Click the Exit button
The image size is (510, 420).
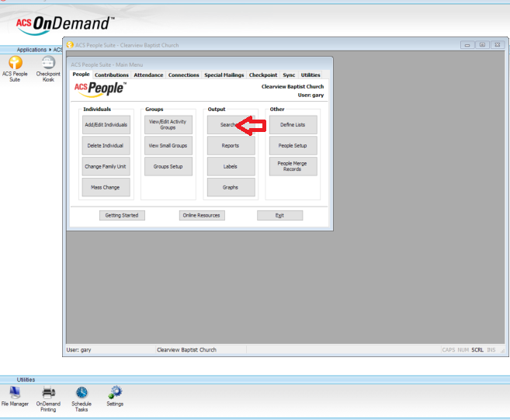(x=279, y=215)
